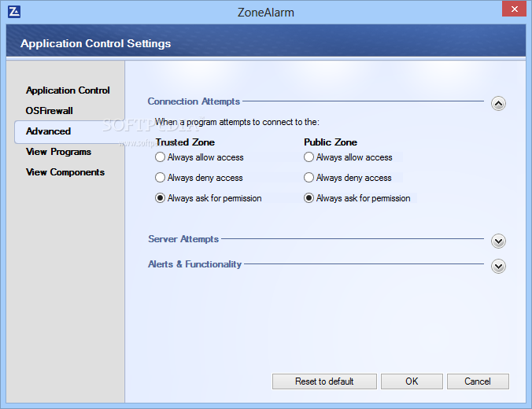Click the Server Attempts section heading
The height and width of the screenshot is (409, 532).
coord(183,239)
